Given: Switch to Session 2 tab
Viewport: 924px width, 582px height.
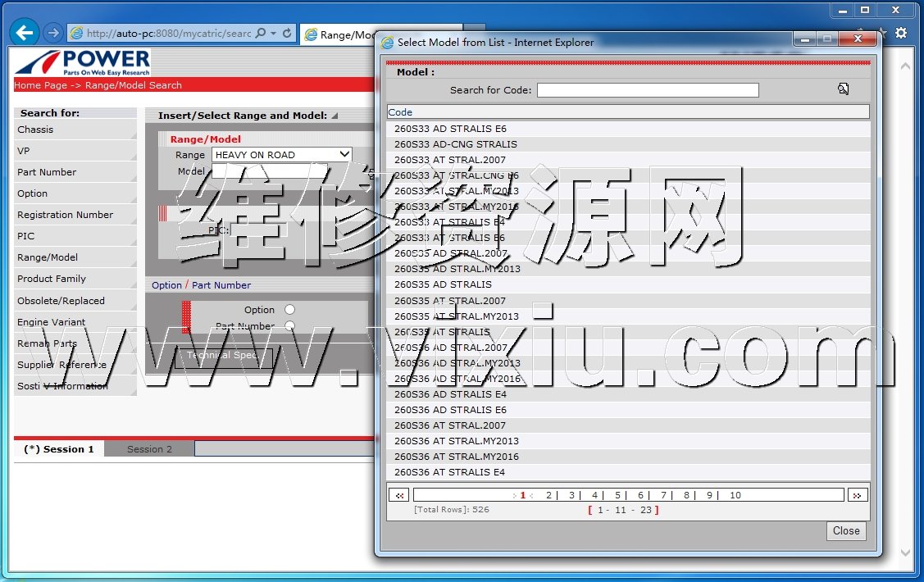Looking at the screenshot, I should (x=149, y=449).
